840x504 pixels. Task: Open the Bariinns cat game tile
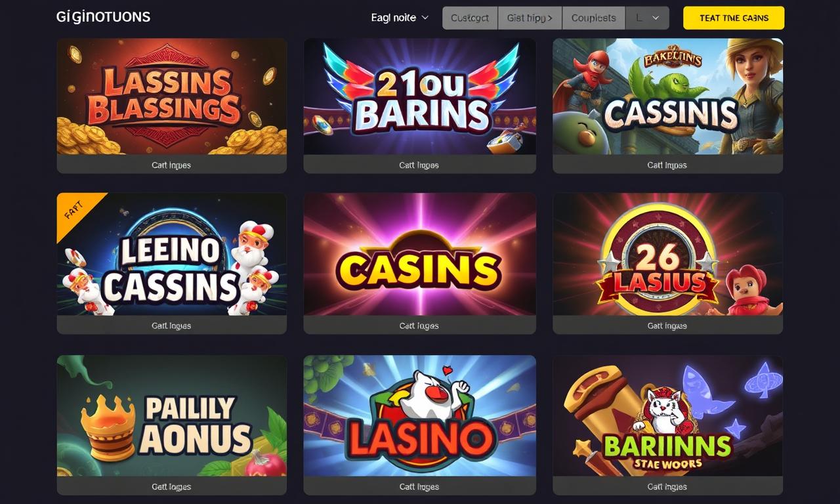pos(667,416)
